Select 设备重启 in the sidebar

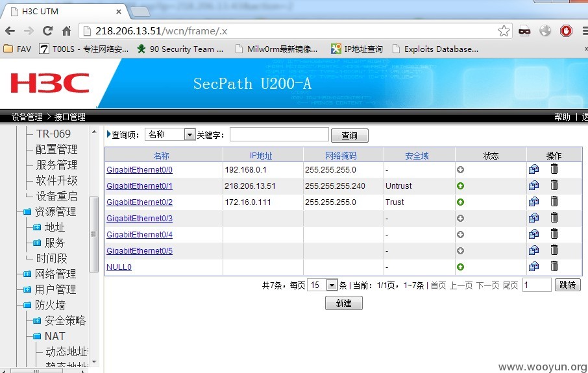[x=56, y=196]
